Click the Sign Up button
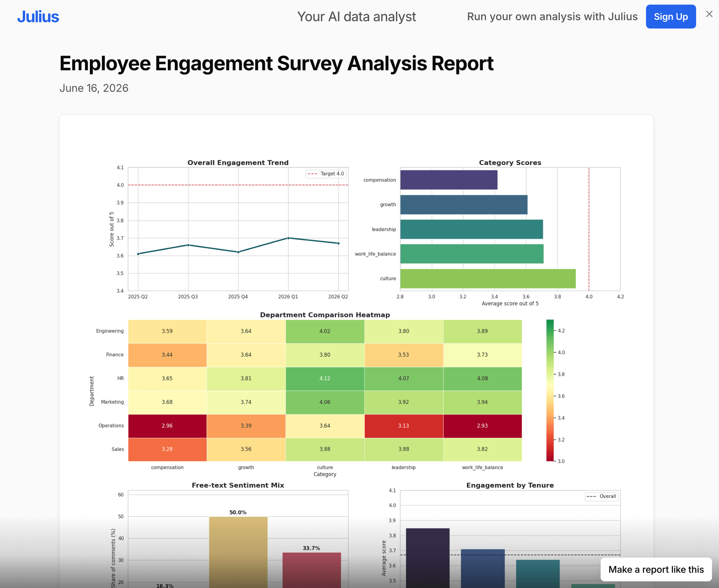The height and width of the screenshot is (588, 719). click(x=671, y=16)
